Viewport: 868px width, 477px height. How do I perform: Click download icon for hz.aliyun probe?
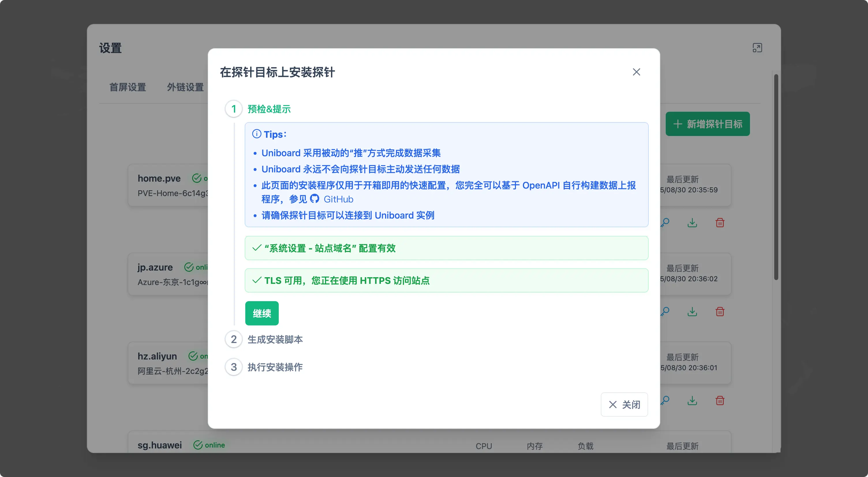(692, 400)
